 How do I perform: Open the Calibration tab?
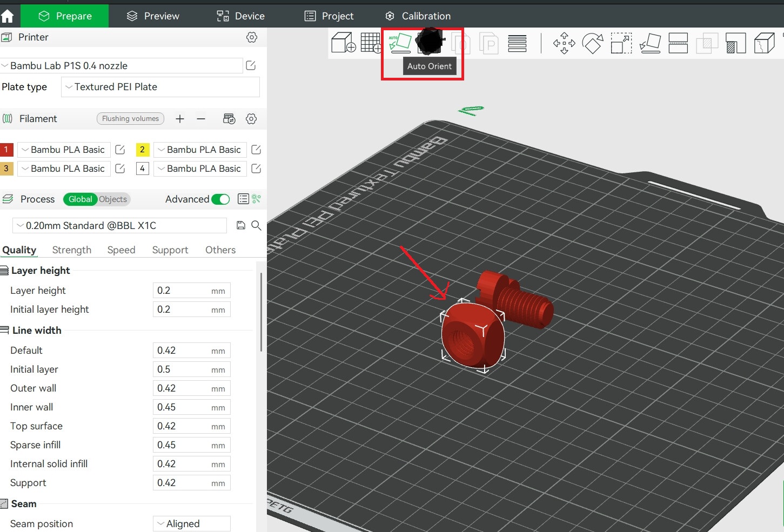coord(418,16)
